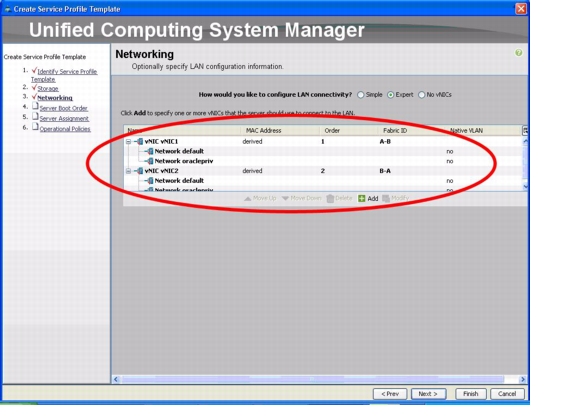This screenshot has height=418, width=578.
Task: Click the checkmark beside Identify Service Profile Template
Action: pos(34,70)
